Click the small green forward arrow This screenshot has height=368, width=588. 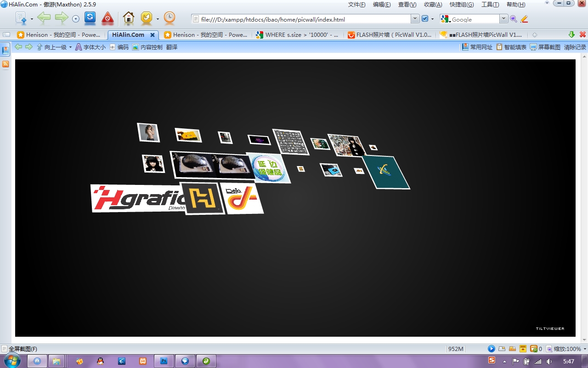pyautogui.click(x=28, y=47)
